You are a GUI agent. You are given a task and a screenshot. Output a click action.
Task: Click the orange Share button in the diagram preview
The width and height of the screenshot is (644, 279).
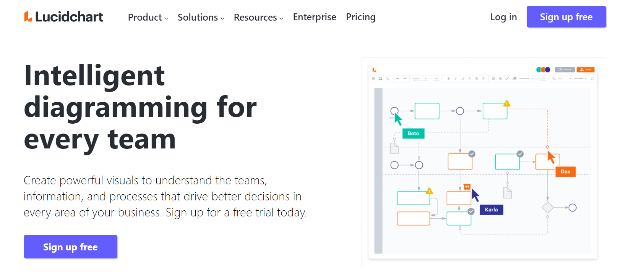point(586,69)
